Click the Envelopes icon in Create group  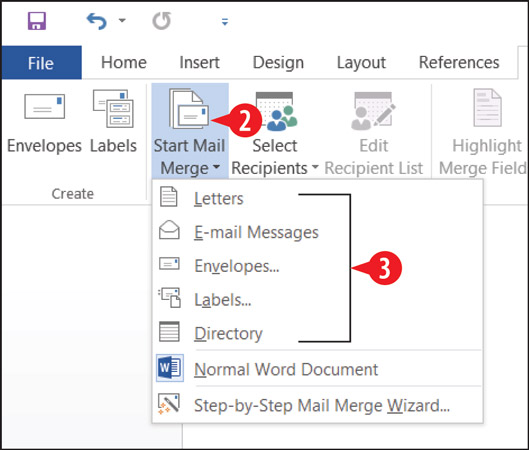(x=45, y=106)
